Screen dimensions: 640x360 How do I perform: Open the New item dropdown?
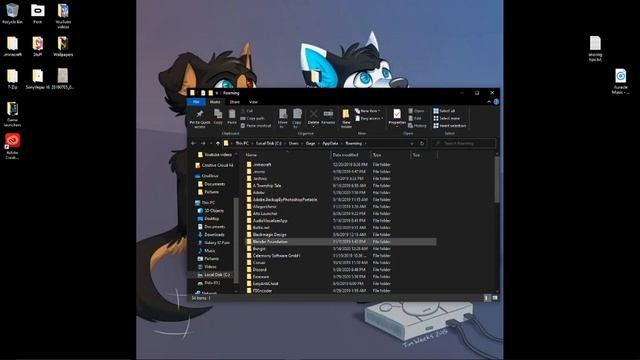click(x=367, y=111)
